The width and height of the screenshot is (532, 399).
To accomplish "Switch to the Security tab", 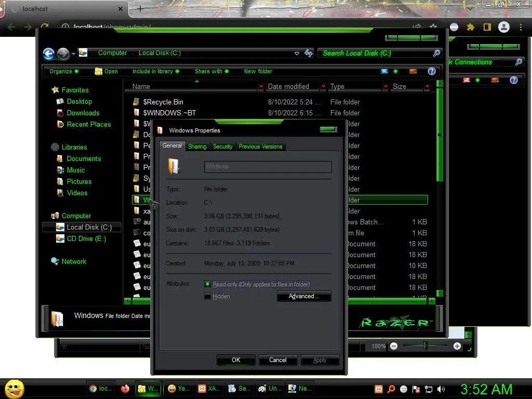I will pyautogui.click(x=222, y=147).
